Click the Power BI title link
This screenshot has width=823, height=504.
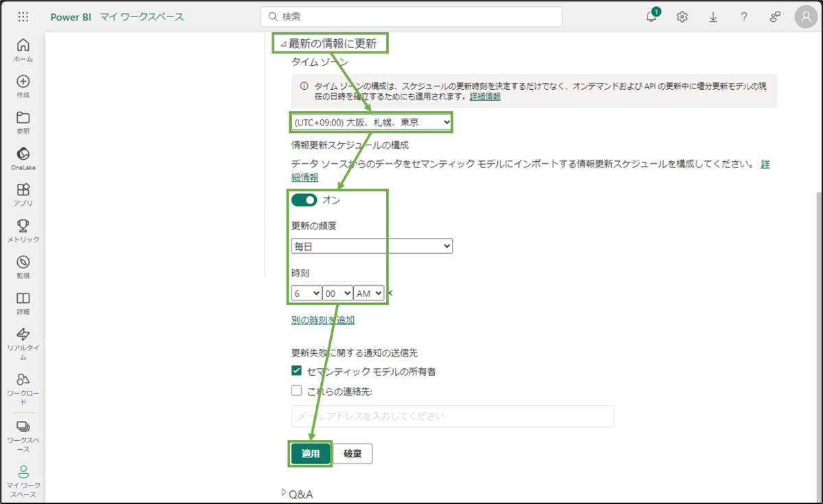[71, 16]
